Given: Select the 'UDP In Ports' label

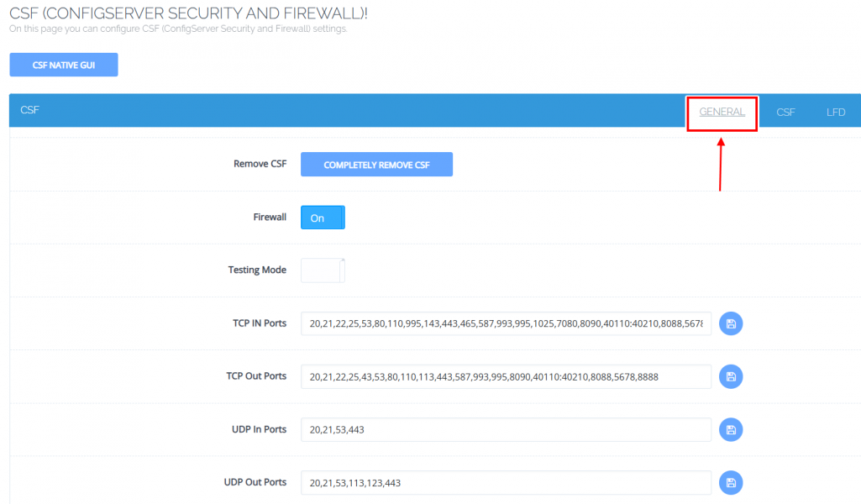Looking at the screenshot, I should tap(259, 429).
